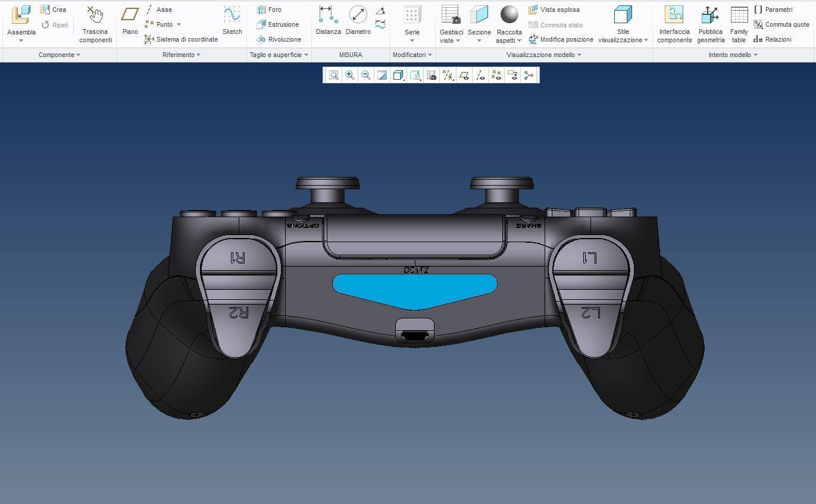Click the refit view icon
This screenshot has height=504, width=816.
click(x=334, y=75)
